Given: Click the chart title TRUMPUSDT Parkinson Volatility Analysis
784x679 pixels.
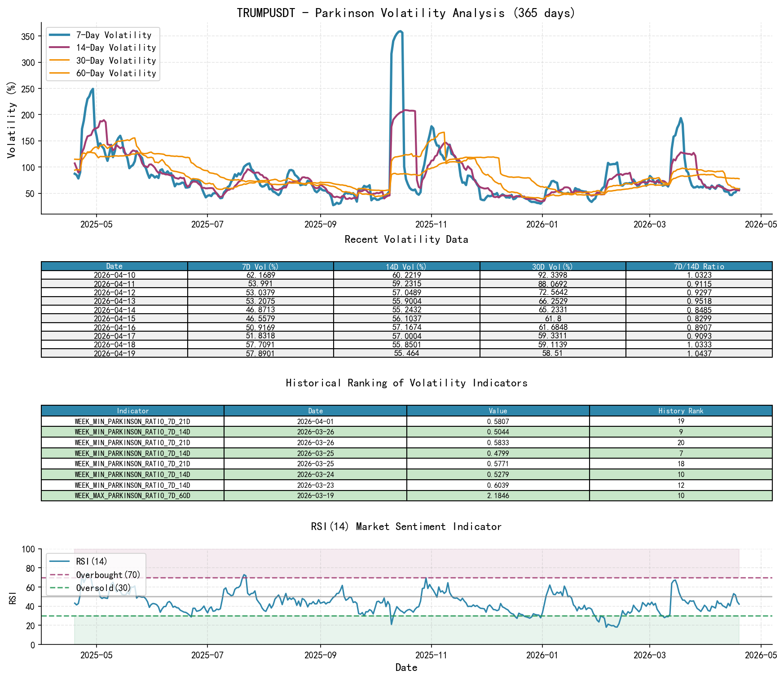Looking at the screenshot, I should tap(406, 13).
